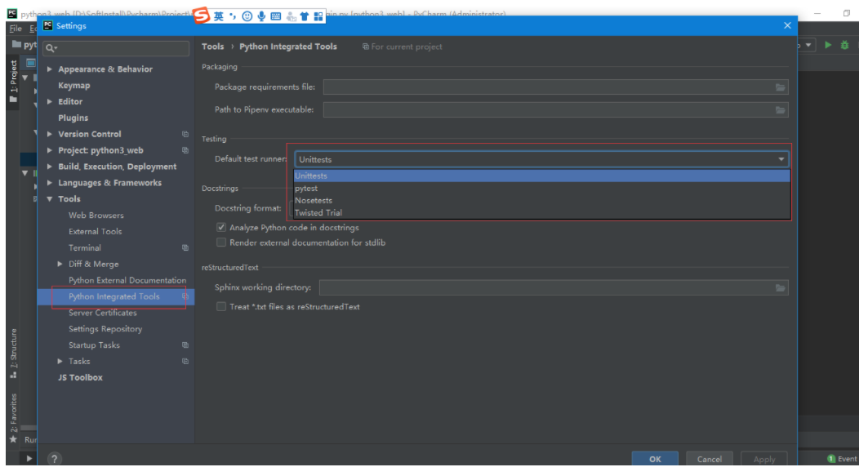Click the Apply button
868x476 pixels.
[764, 459]
